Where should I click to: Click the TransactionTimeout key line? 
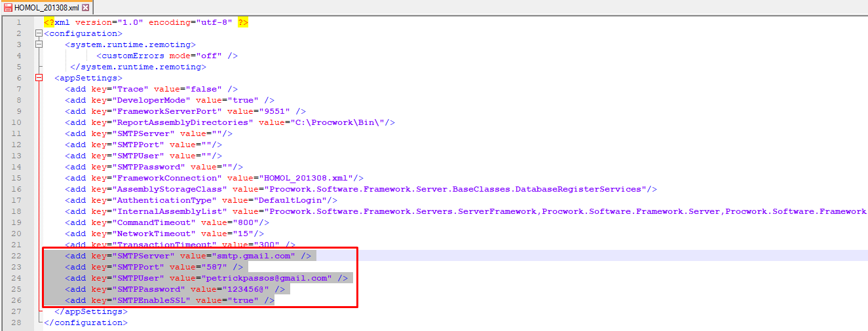(180, 245)
